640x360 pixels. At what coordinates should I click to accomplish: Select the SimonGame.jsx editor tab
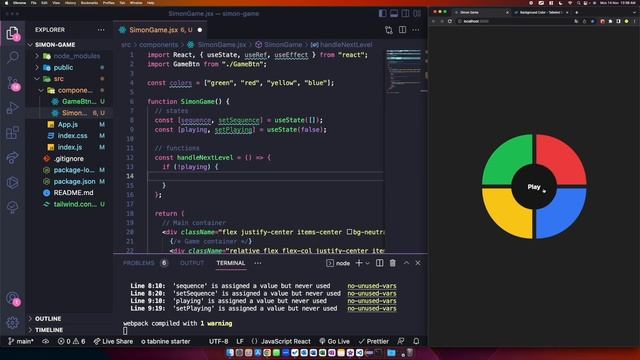(159, 30)
